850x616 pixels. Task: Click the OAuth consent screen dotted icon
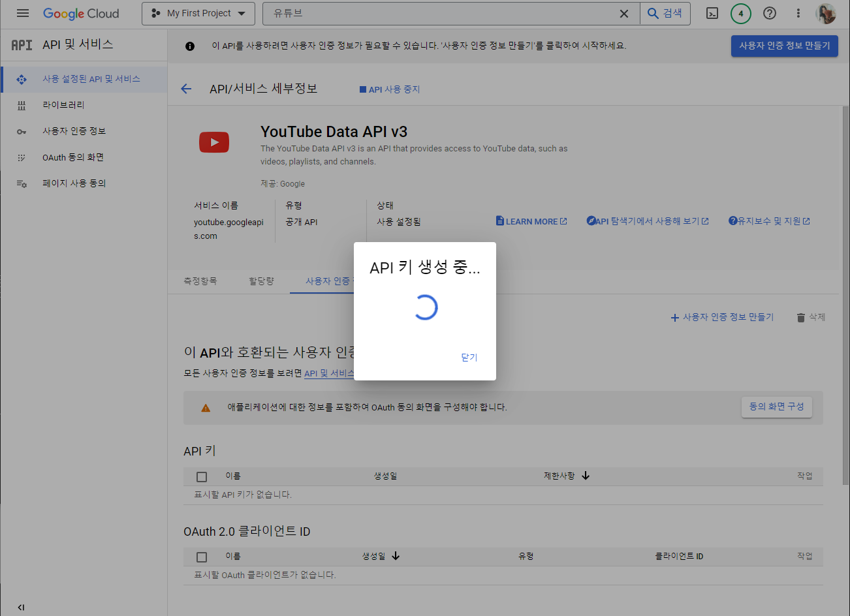[x=22, y=157]
